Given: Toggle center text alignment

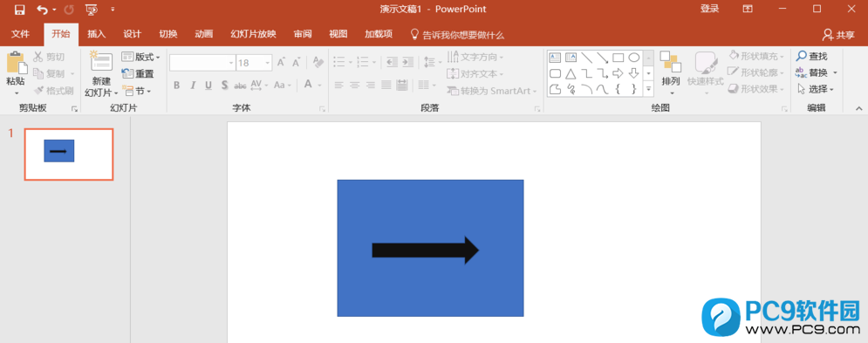Looking at the screenshot, I should point(355,86).
